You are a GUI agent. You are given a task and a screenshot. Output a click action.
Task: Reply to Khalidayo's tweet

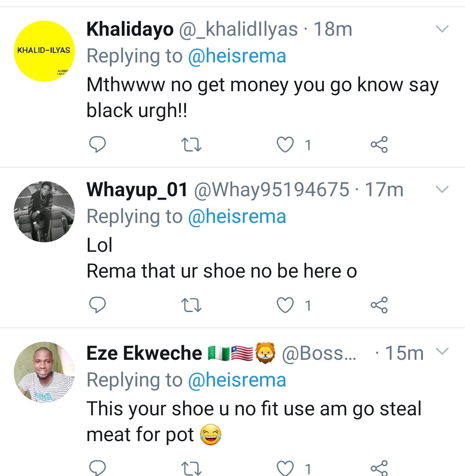point(97,145)
